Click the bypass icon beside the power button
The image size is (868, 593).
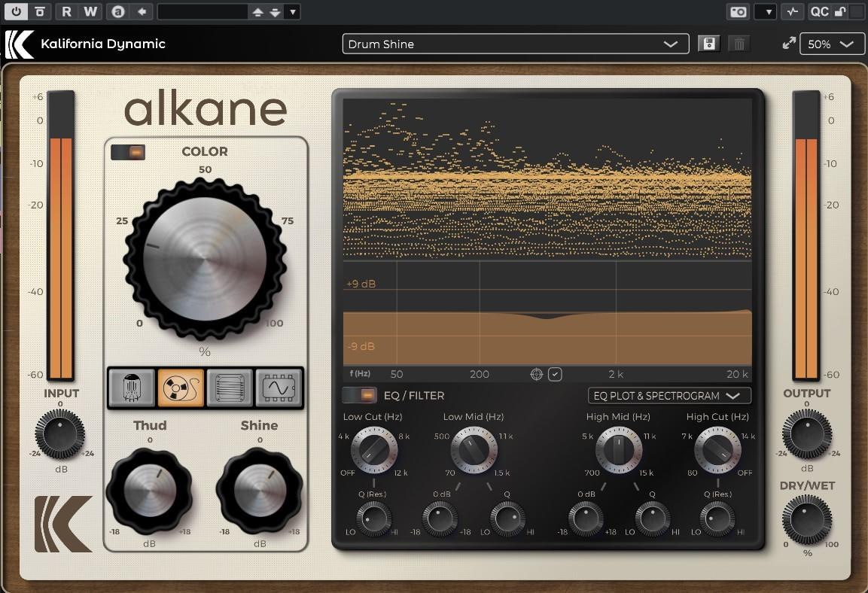[40, 11]
